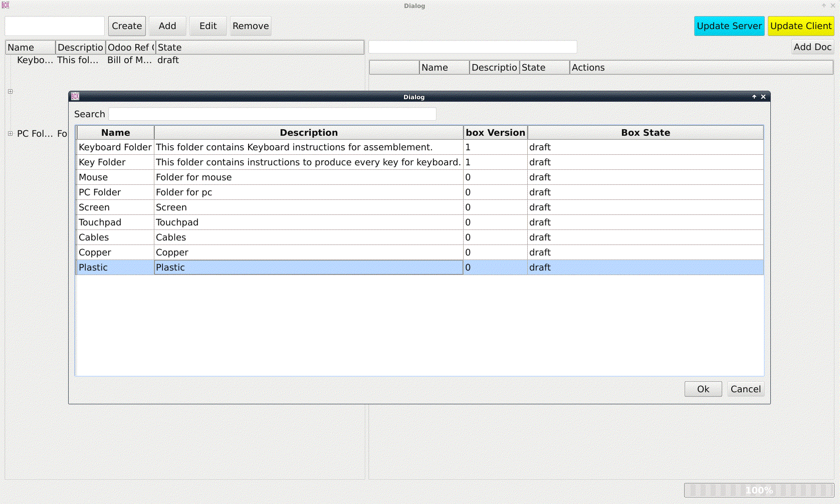Expand the PC Folder tree node
The width and height of the screenshot is (840, 504).
[x=10, y=133]
